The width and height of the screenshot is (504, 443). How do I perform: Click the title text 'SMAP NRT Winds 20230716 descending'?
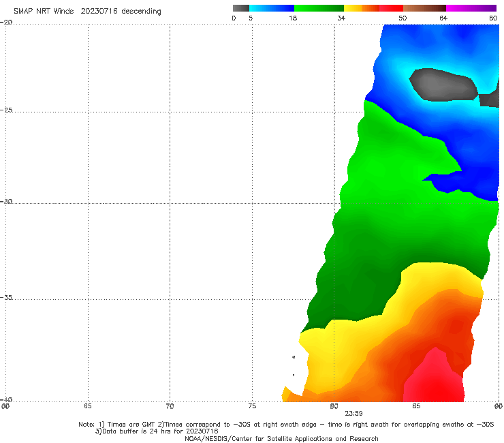87,12
